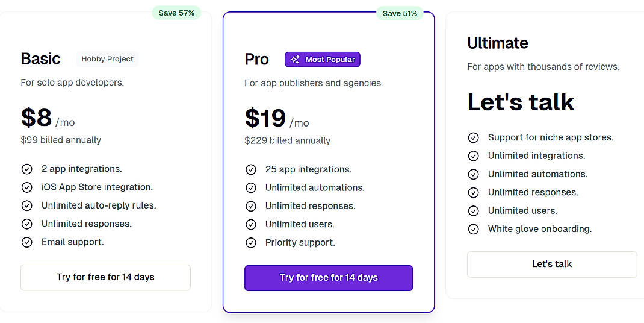Click checkmark beside White glove onboarding

pos(474,229)
